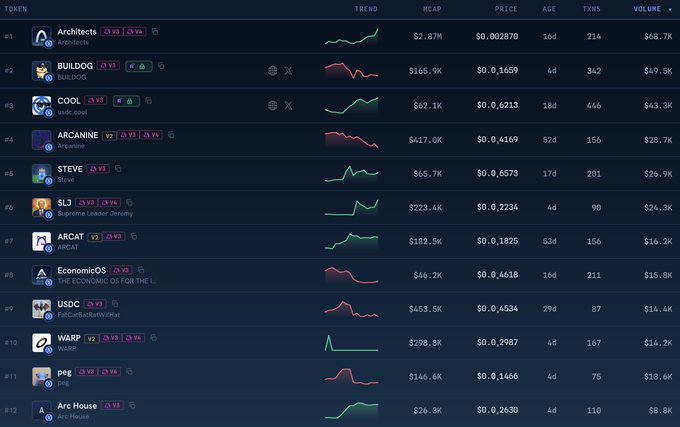
Task: Click the $2.87M market cap value
Action: point(428,36)
